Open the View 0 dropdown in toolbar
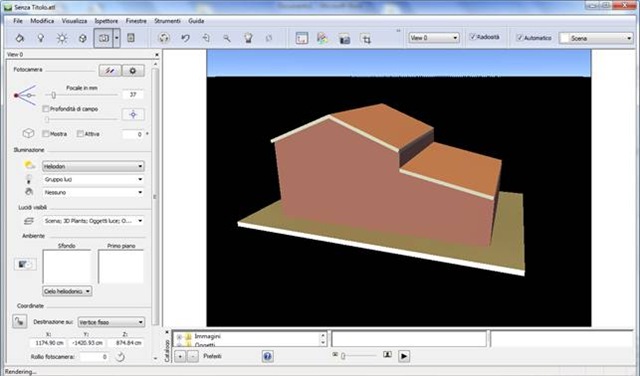 pyautogui.click(x=434, y=38)
